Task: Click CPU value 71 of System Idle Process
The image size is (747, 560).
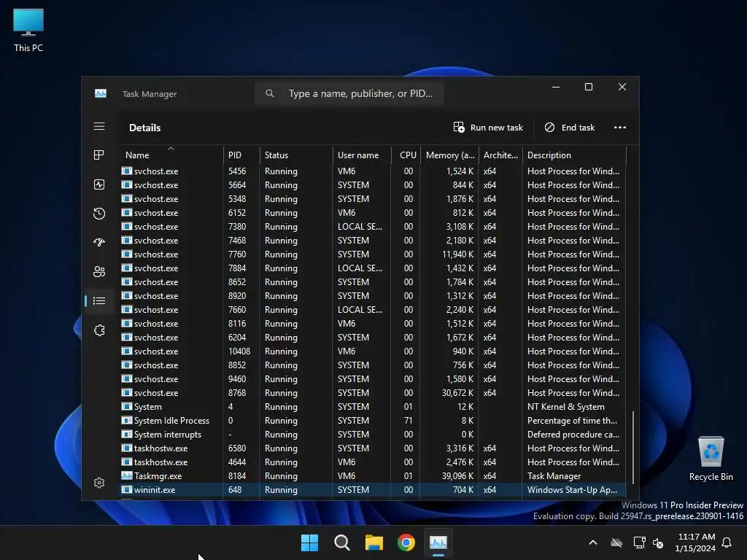Action: tap(409, 421)
